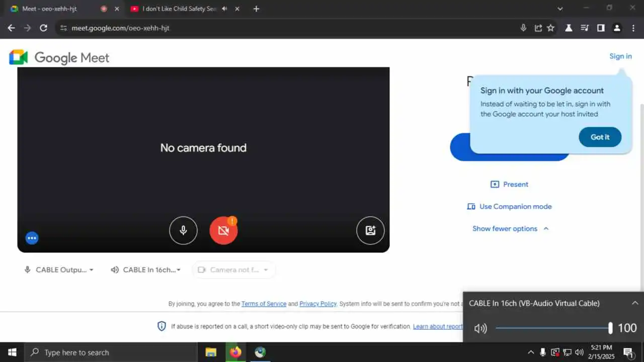Click the tray volume icon
644x362 pixels.
[579, 352]
